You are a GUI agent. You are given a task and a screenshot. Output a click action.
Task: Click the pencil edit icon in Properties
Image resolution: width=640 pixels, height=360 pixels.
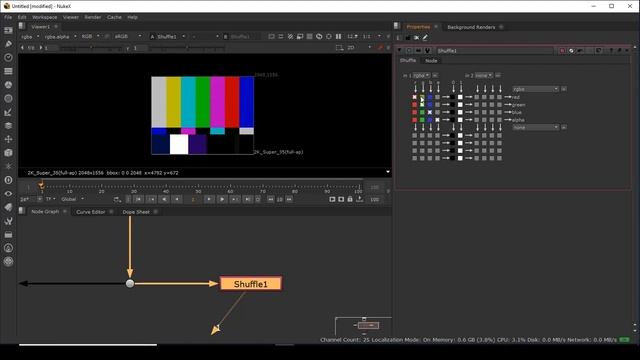click(x=425, y=38)
